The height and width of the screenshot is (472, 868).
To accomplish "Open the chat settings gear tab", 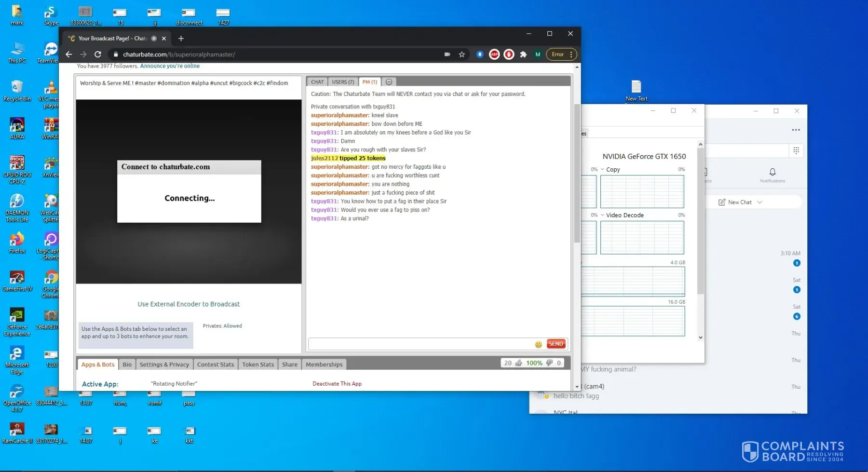I will tap(389, 82).
